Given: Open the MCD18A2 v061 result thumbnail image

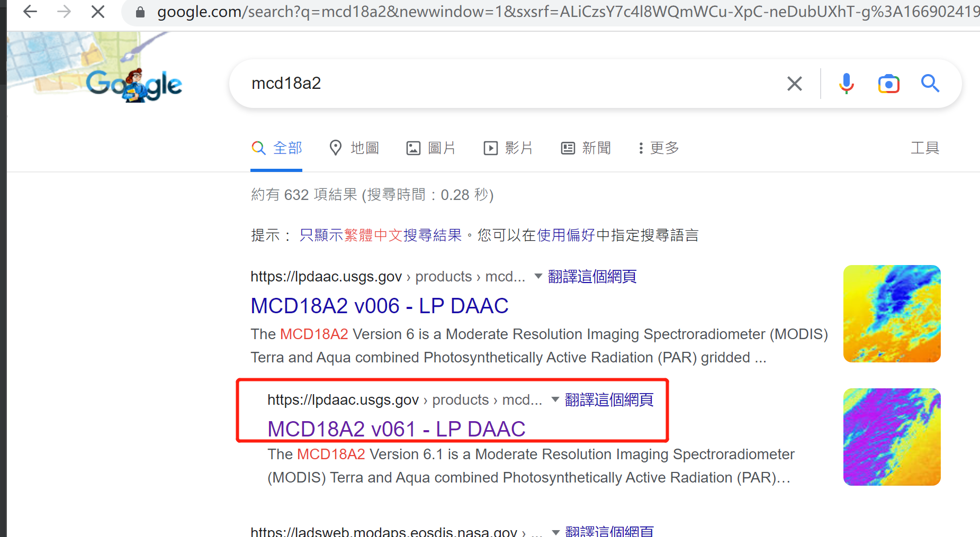Looking at the screenshot, I should coord(892,436).
